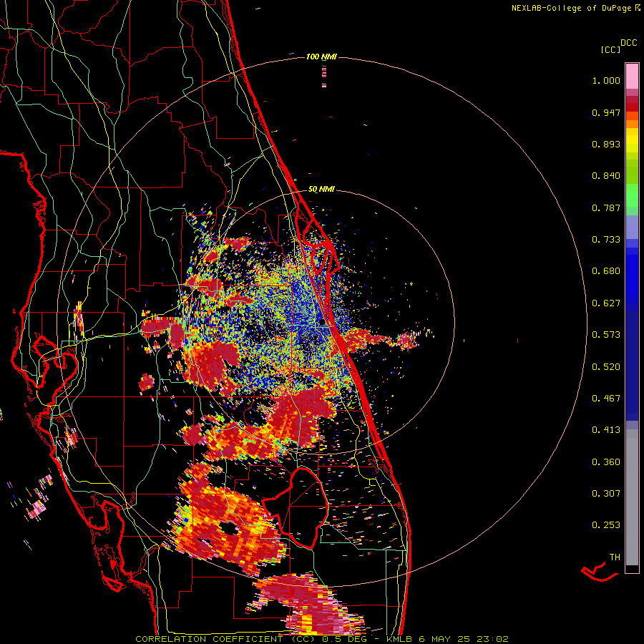The height and width of the screenshot is (644, 644).
Task: Click the 0.467 scale label
Action: [606, 399]
